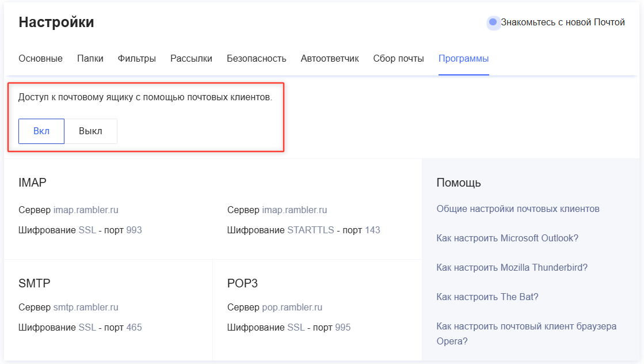Click the blue dot beside new Mail announcement

click(493, 22)
